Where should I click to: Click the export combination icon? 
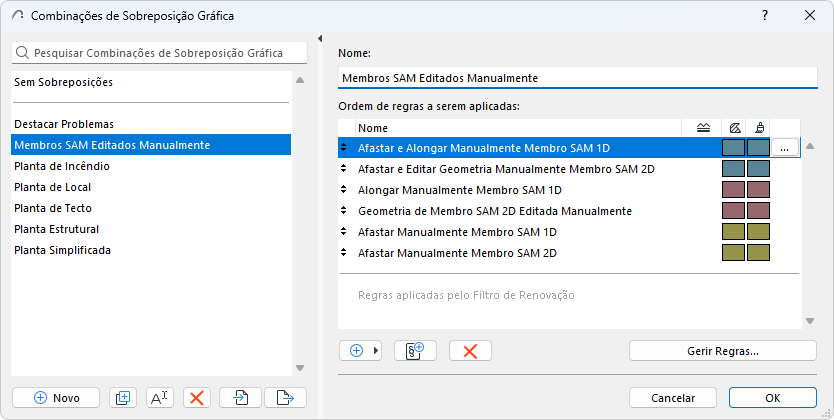click(285, 397)
